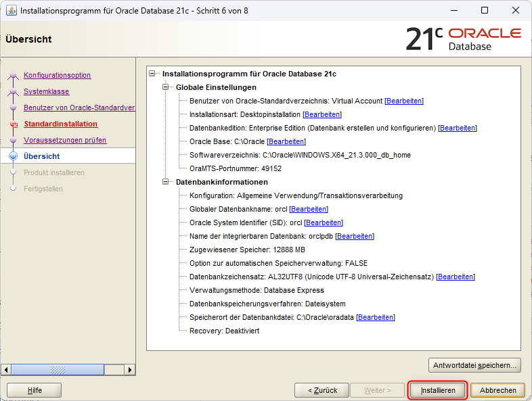Viewport: 532px width, 401px height.
Task: Open Hilfe
Action: click(35, 390)
